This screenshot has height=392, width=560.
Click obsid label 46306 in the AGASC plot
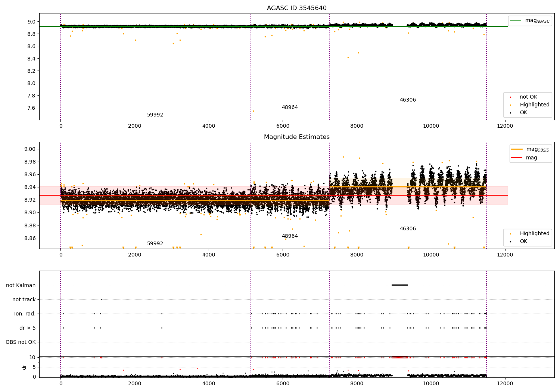tap(408, 100)
